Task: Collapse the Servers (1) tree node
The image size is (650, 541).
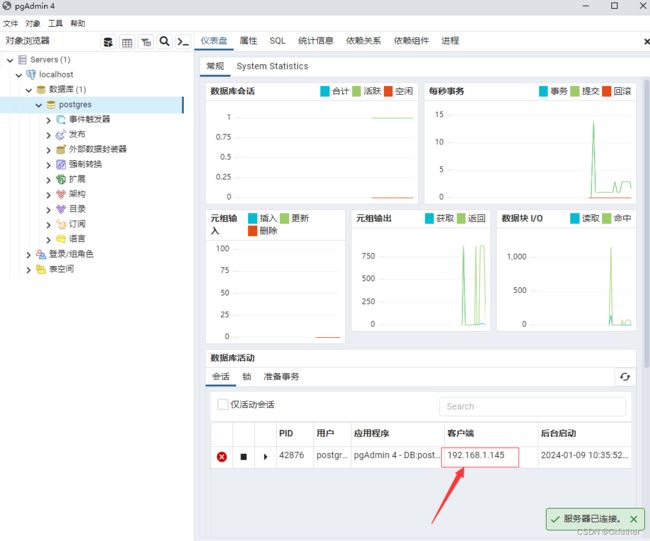Action: click(x=10, y=61)
